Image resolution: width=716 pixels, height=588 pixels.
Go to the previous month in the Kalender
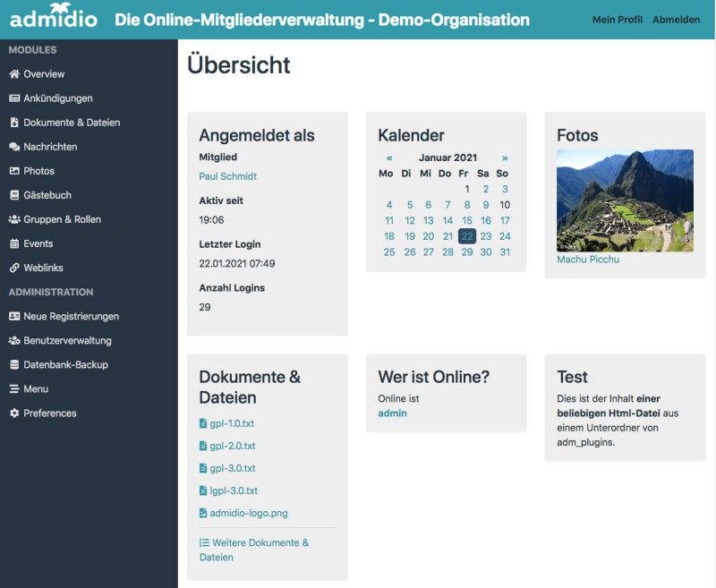pos(388,156)
